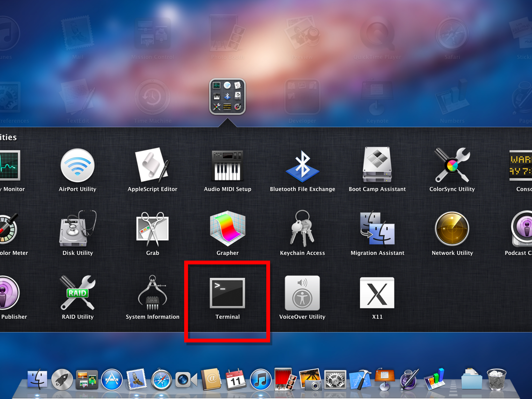Screen dimensions: 532x399
Task: Click dimmed TextEdit Launchpad icon
Action: pos(77,96)
